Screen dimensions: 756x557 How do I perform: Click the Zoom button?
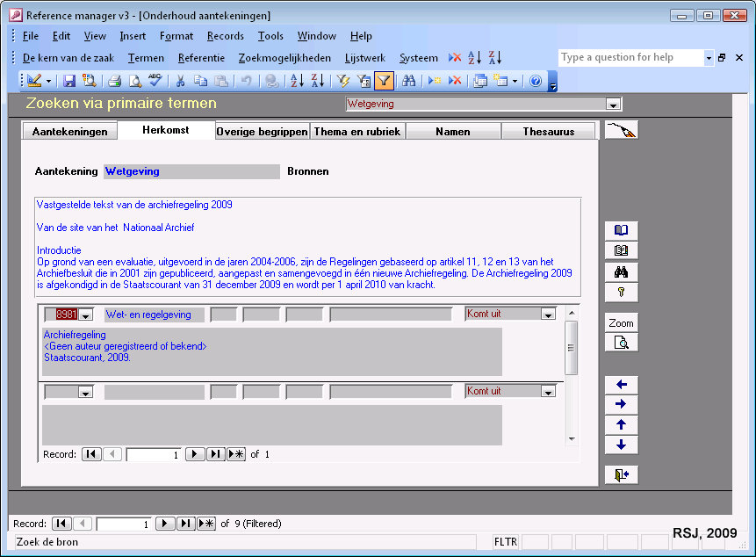coord(621,323)
